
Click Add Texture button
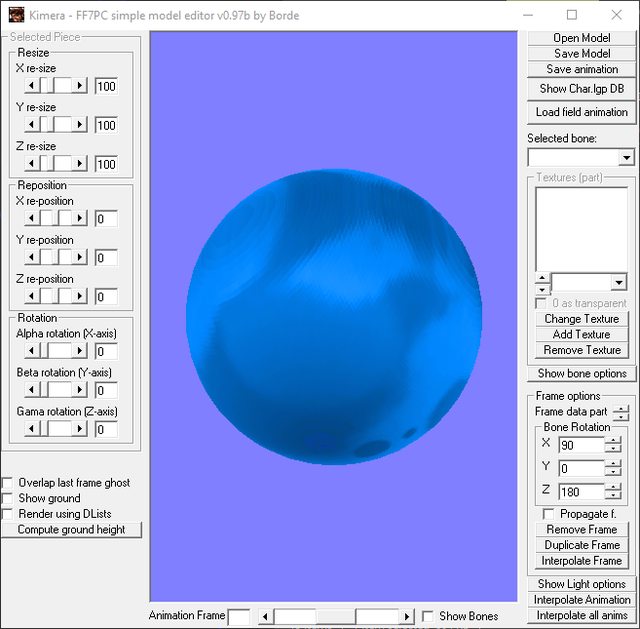point(582,334)
